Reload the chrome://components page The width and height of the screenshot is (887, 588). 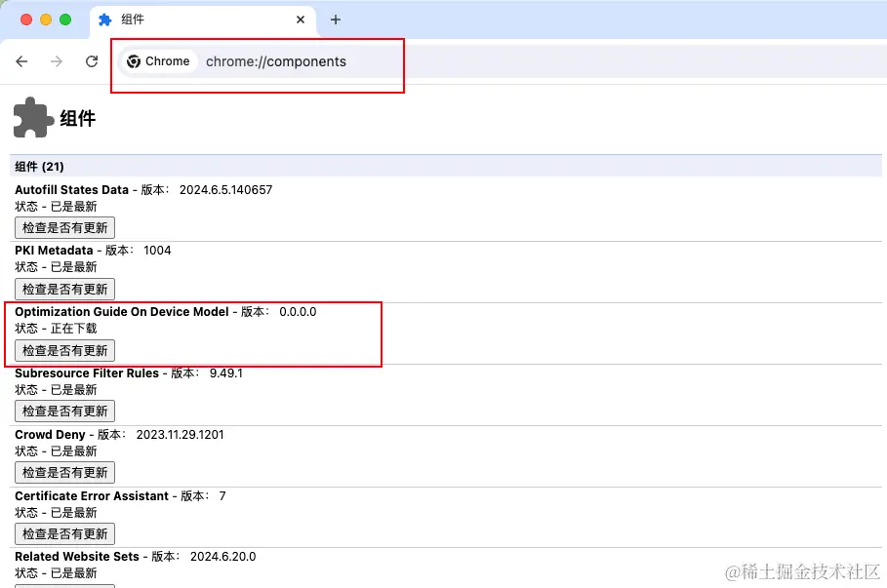[92, 61]
